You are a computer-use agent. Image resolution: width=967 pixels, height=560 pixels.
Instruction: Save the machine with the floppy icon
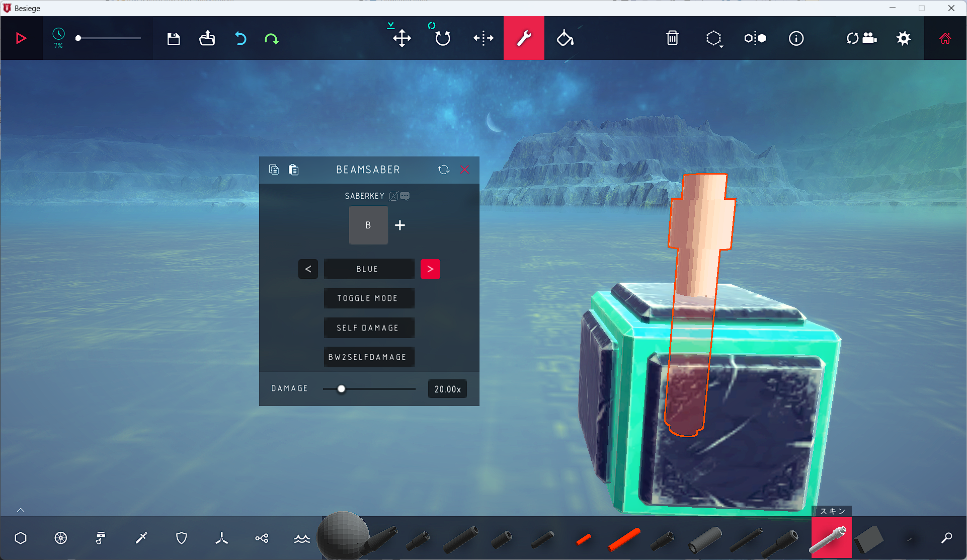pos(174,38)
